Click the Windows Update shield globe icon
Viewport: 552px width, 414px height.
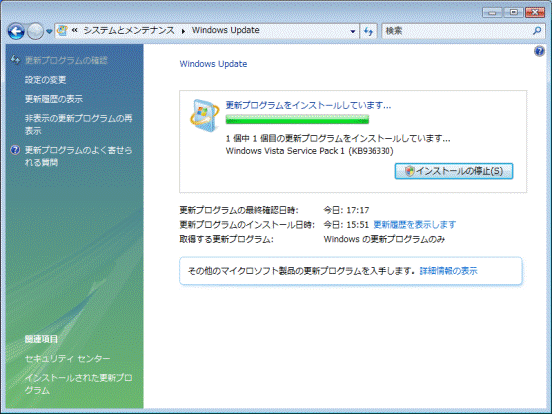coord(204,115)
